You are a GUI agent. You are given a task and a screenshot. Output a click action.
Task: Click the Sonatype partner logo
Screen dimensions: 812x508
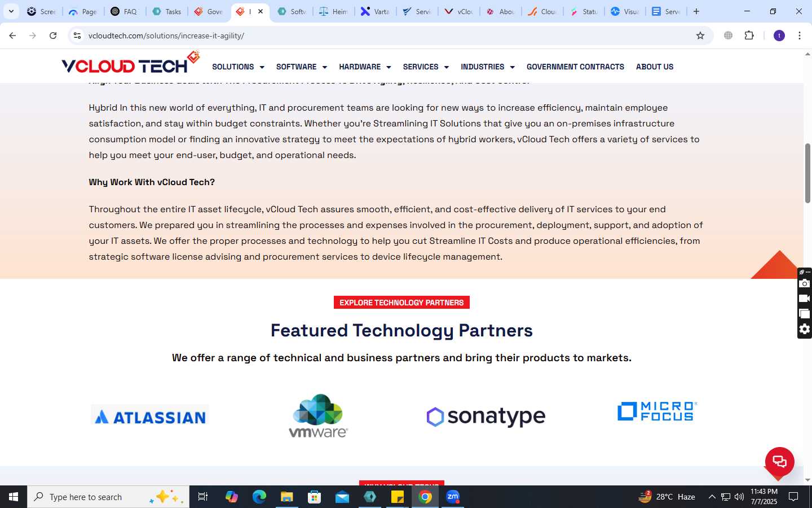click(x=486, y=417)
